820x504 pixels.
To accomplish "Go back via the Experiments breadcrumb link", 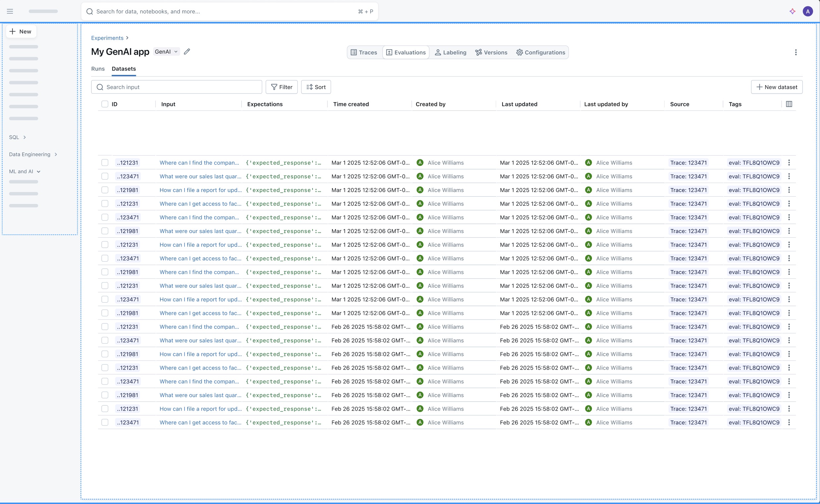I will point(107,38).
